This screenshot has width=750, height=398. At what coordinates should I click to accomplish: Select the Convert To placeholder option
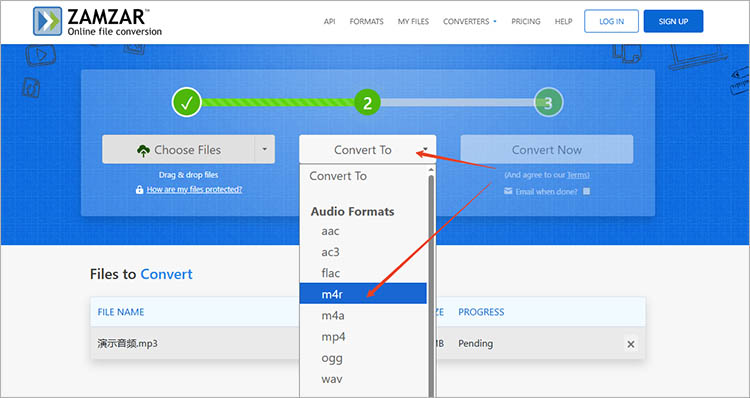point(363,176)
